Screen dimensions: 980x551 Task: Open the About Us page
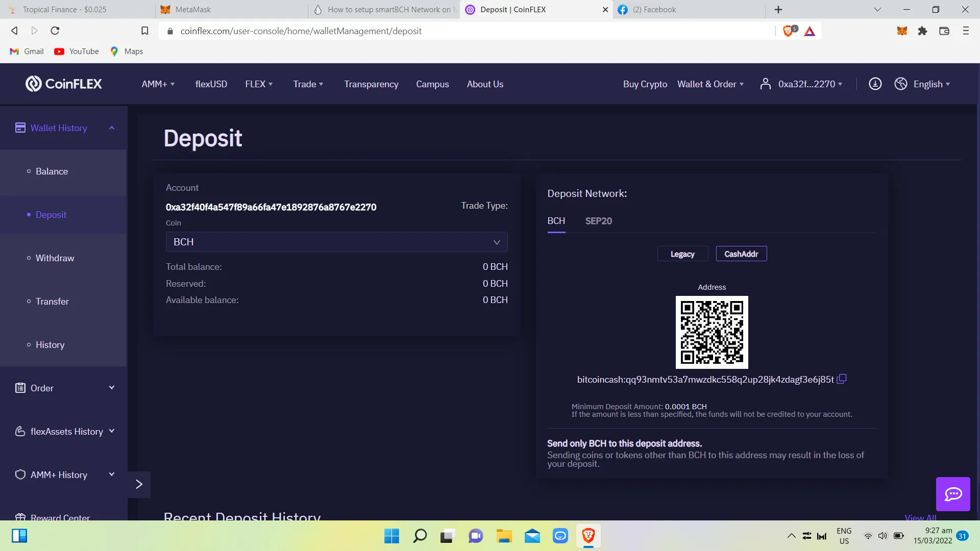[x=485, y=84]
